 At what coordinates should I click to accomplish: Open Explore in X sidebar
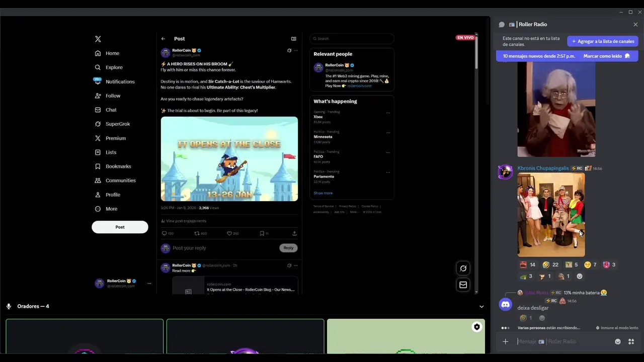(109, 67)
